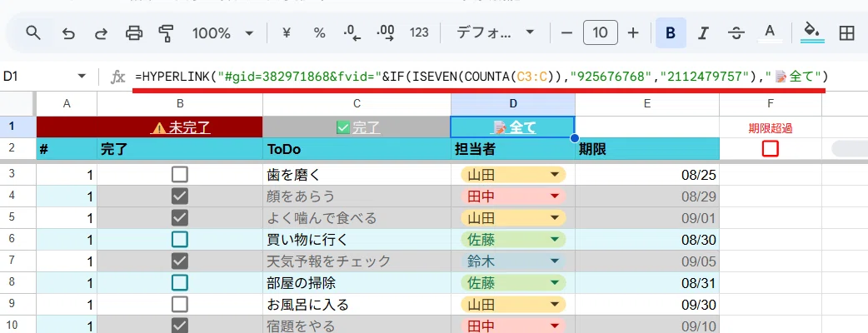Check the 買い物に行く completion checkbox

(179, 240)
